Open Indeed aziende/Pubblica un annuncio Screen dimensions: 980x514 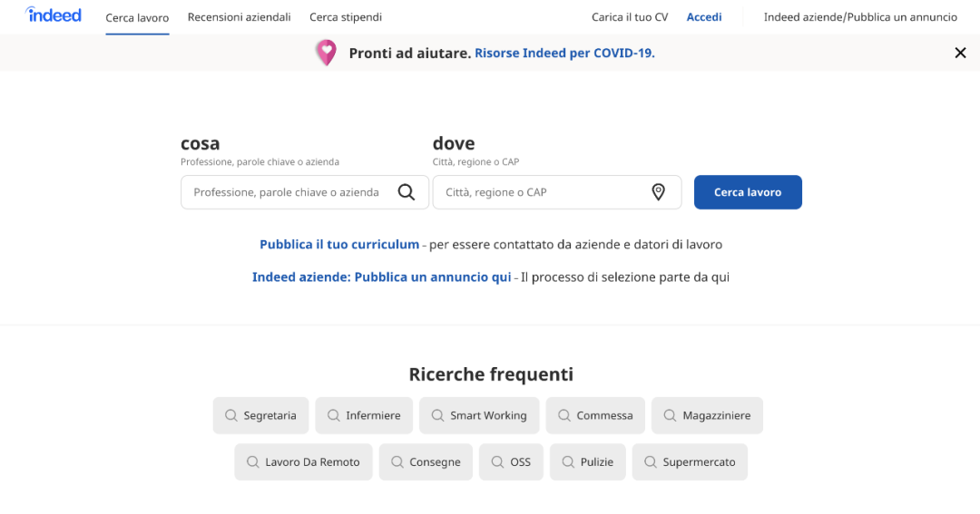(860, 17)
